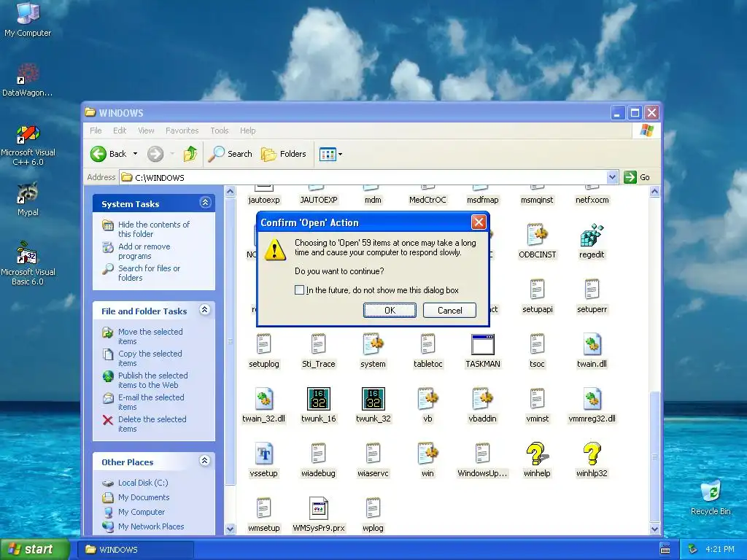Select the wiadebug text file icon
The width and height of the screenshot is (747, 560).
pyautogui.click(x=318, y=454)
